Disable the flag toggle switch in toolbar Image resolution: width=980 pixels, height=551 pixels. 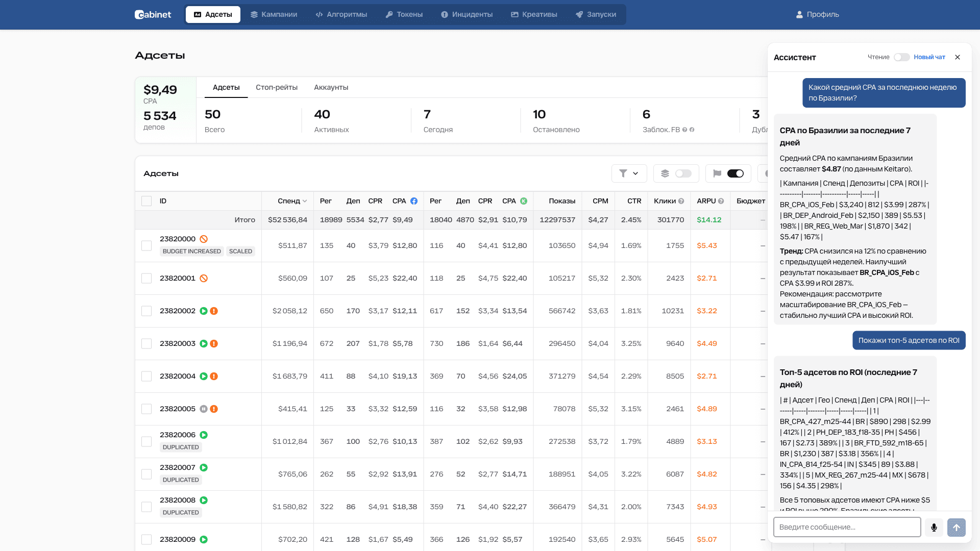click(x=735, y=173)
